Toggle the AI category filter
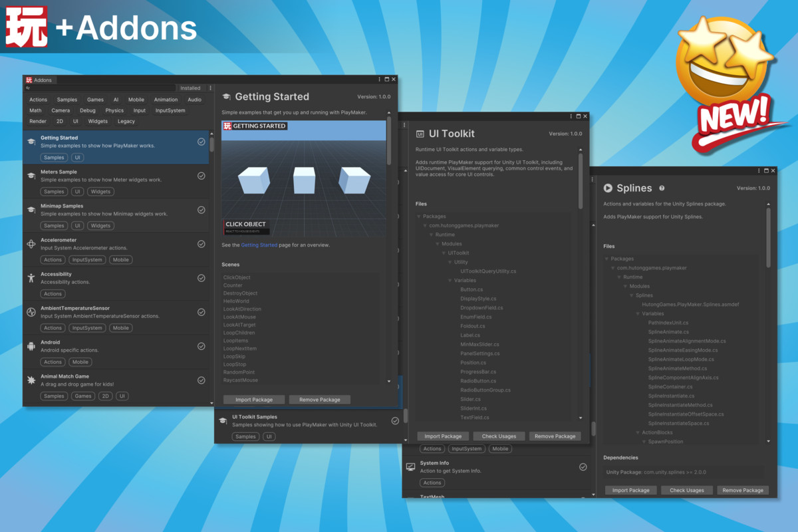 click(116, 100)
